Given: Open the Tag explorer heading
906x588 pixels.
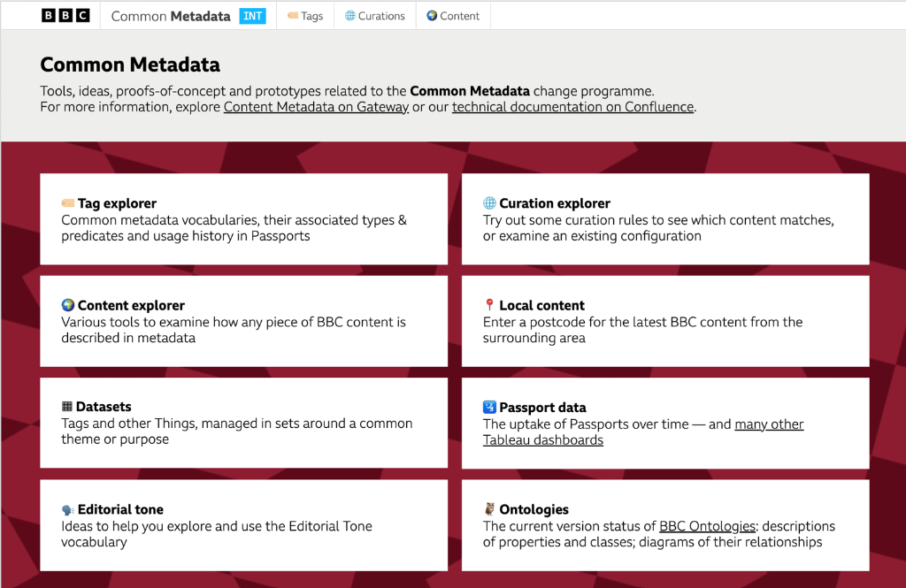Looking at the screenshot, I should tap(117, 203).
